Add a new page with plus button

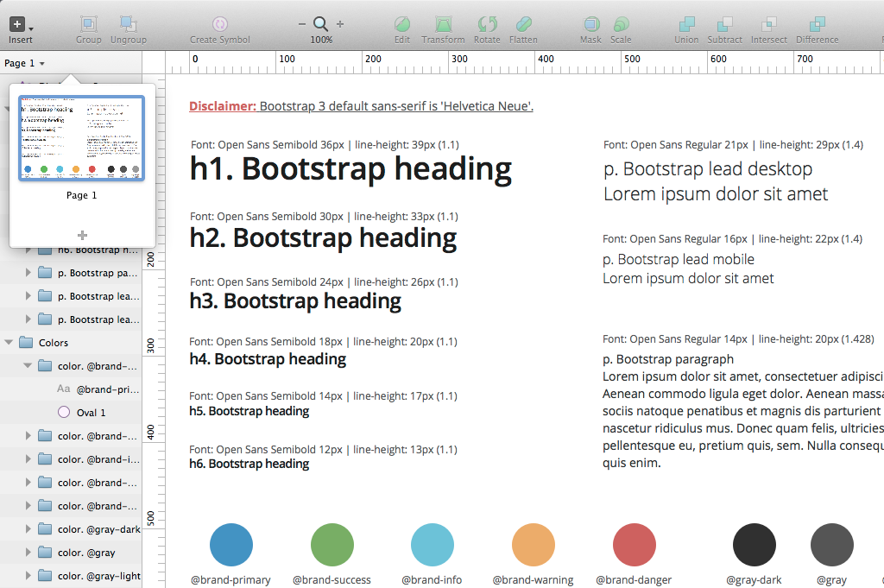tap(82, 236)
